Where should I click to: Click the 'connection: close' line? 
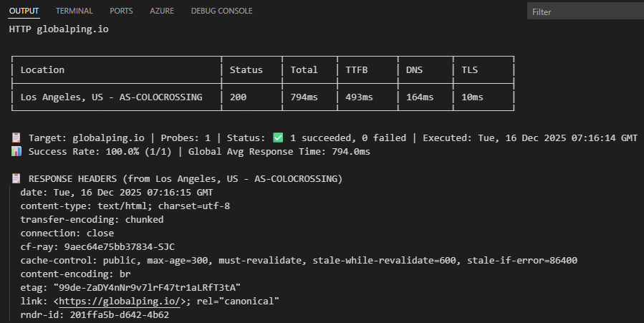pos(67,233)
